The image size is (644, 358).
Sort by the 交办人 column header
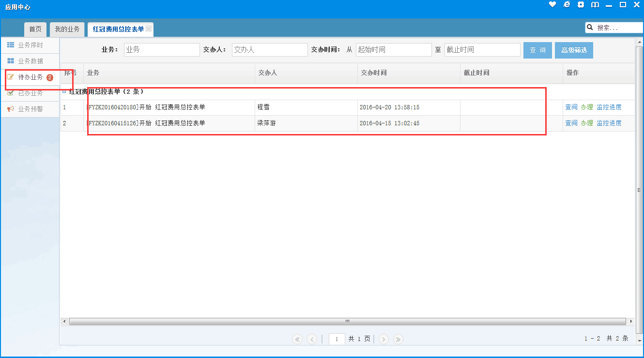306,73
